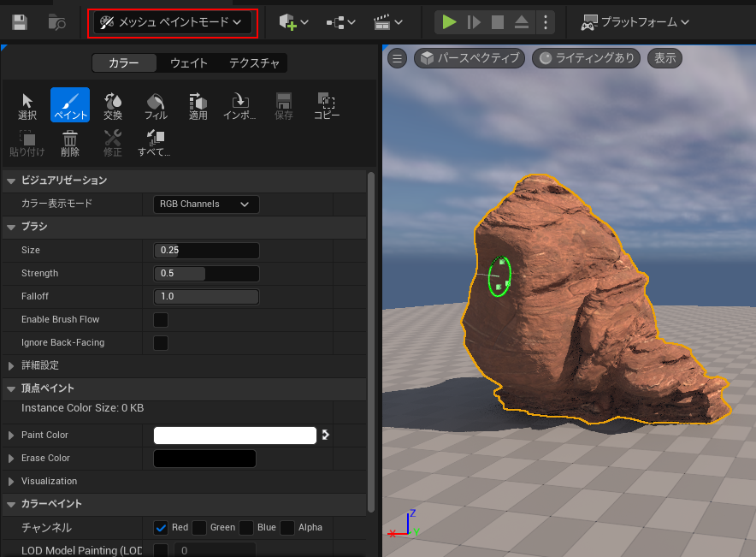Click the save icon in top toolbar
The width and height of the screenshot is (756, 557).
click(19, 22)
